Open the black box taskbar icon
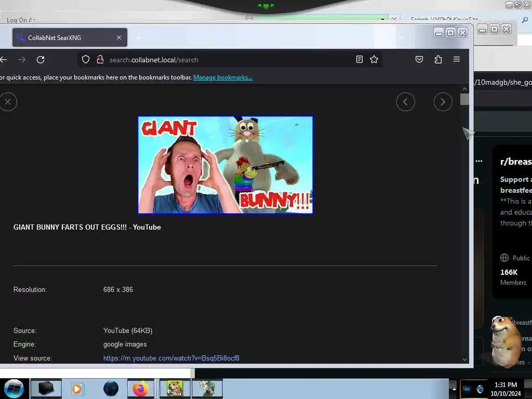The image size is (532, 399). [x=46, y=389]
